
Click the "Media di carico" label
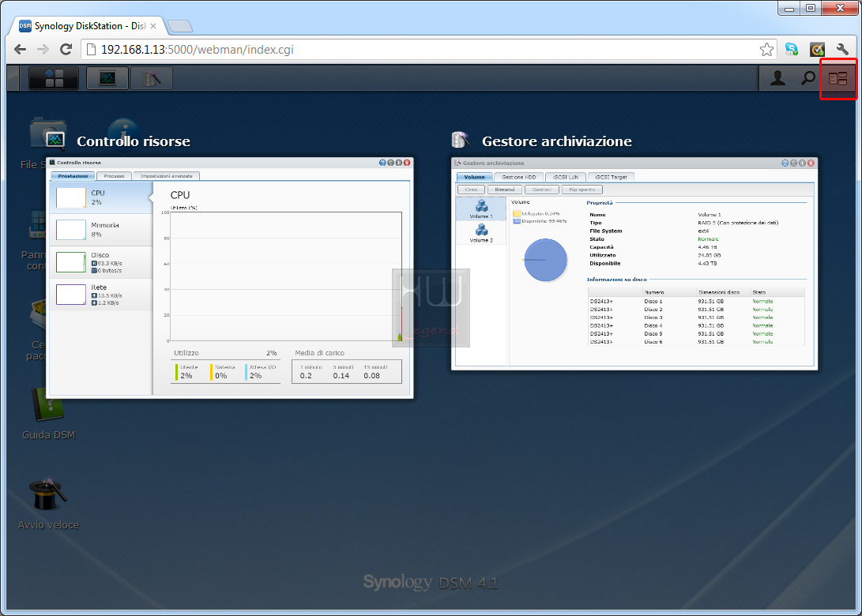319,353
